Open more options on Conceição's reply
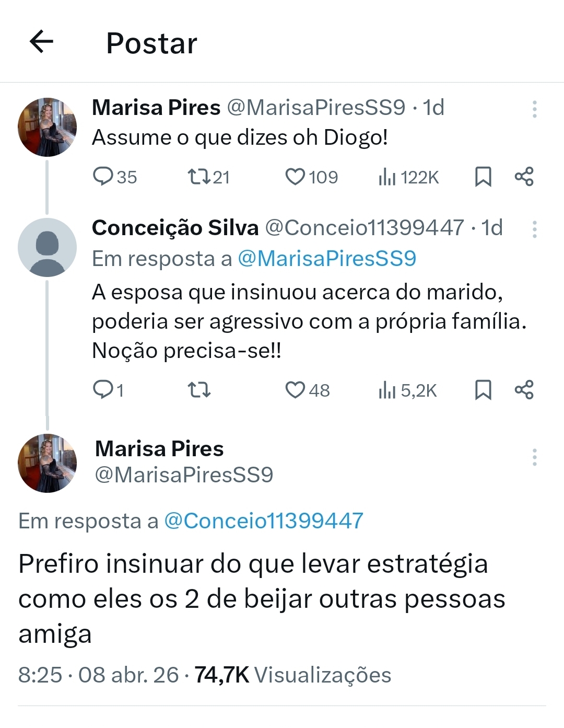Image resolution: width=564 pixels, height=728 pixels. click(535, 228)
